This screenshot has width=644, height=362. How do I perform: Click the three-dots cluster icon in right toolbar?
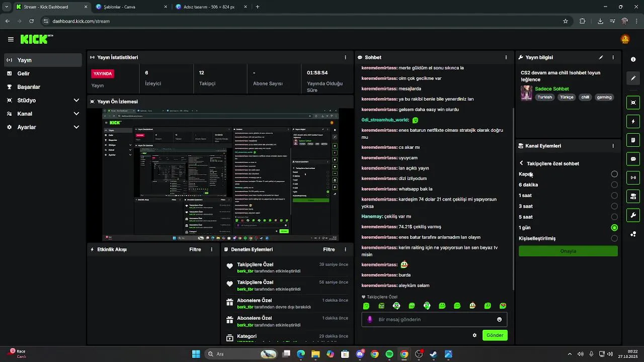(x=633, y=234)
